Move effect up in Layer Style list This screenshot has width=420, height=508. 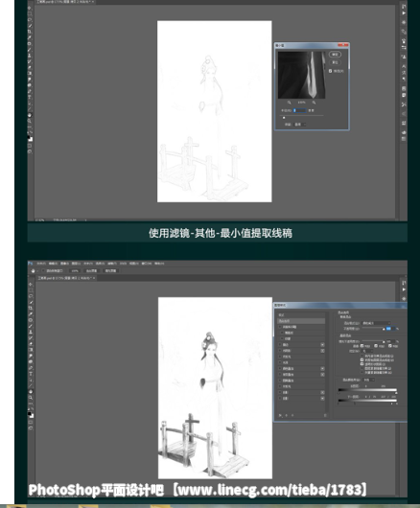[287, 415]
